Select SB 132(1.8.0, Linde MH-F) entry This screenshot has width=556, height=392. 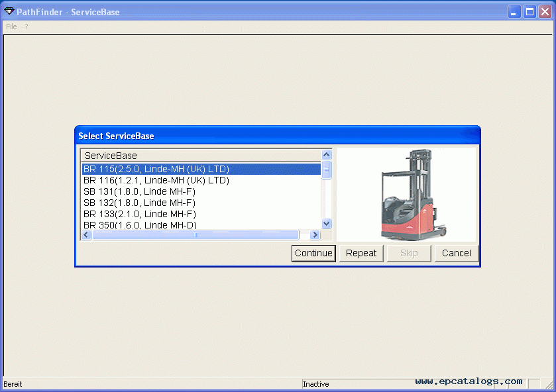[201, 203]
